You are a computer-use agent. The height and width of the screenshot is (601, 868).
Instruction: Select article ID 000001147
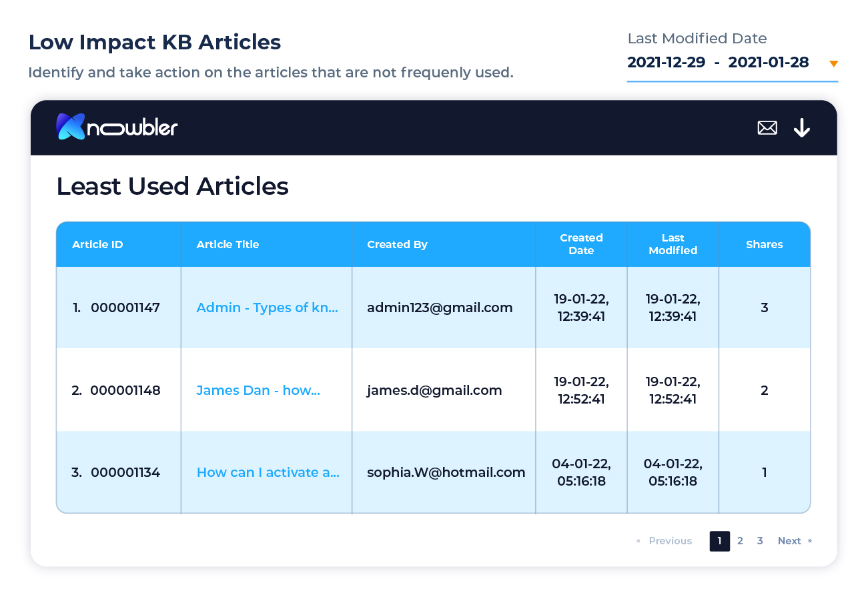125,308
